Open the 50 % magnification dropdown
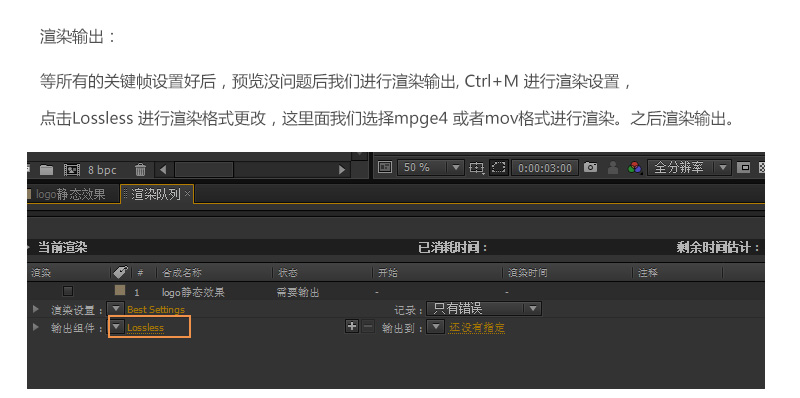Screen dimensions: 800x398 [431, 167]
